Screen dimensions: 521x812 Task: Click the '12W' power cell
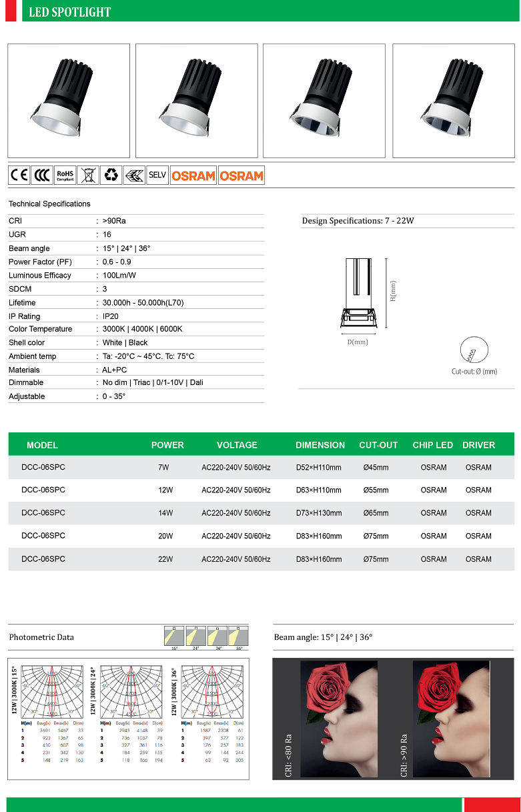(165, 490)
